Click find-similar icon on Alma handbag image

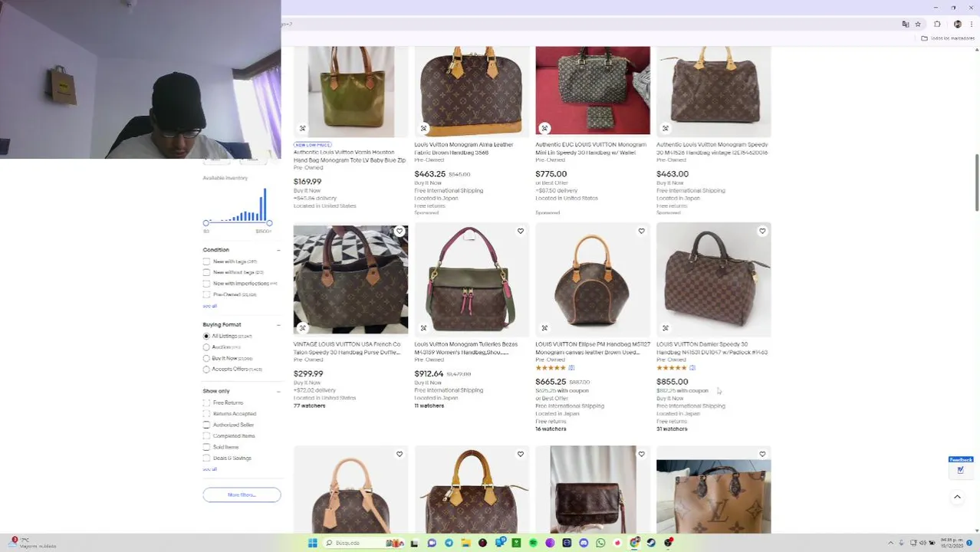pyautogui.click(x=423, y=128)
